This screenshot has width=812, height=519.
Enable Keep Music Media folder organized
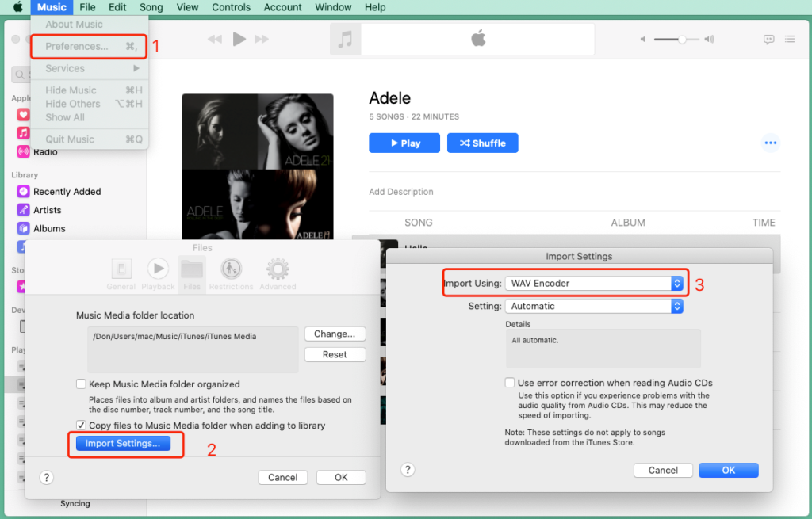coord(81,384)
